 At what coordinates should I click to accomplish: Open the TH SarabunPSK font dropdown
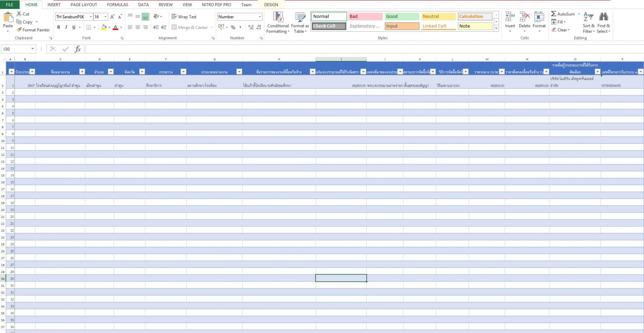pyautogui.click(x=91, y=17)
